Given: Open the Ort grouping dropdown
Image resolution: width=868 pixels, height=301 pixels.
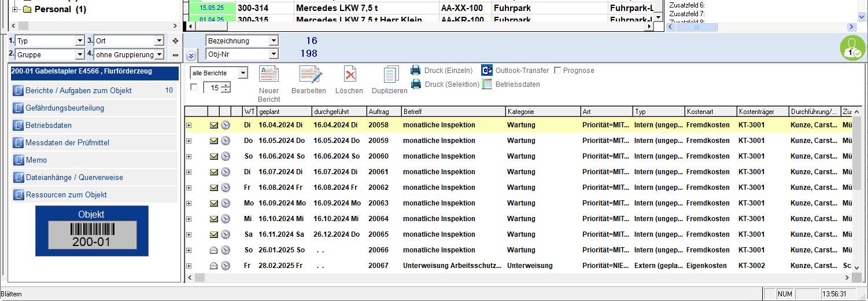Looking at the screenshot, I should click(159, 41).
